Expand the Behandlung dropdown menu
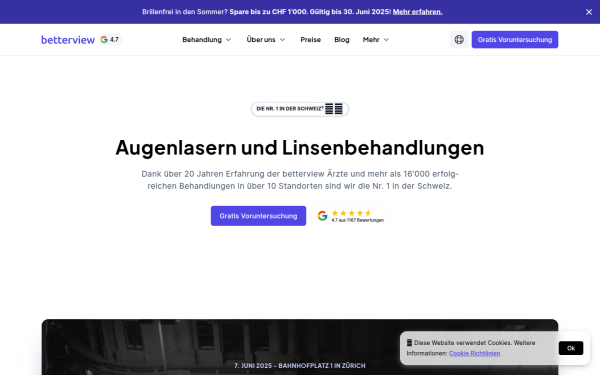Image resolution: width=600 pixels, height=375 pixels. coord(207,40)
